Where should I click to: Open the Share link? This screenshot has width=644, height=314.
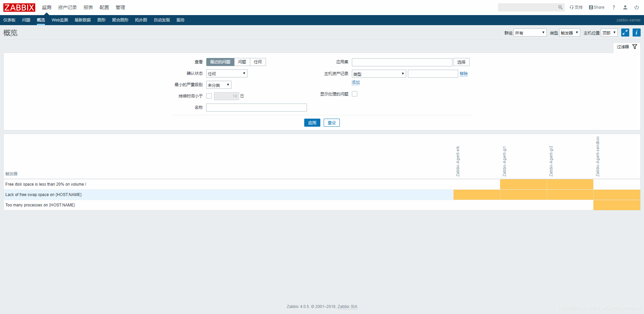coord(597,7)
